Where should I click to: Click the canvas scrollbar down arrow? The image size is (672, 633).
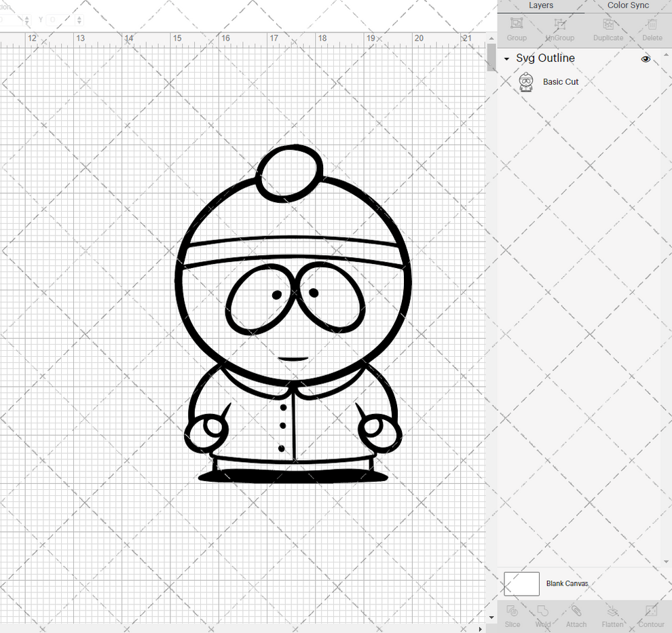[x=491, y=617]
